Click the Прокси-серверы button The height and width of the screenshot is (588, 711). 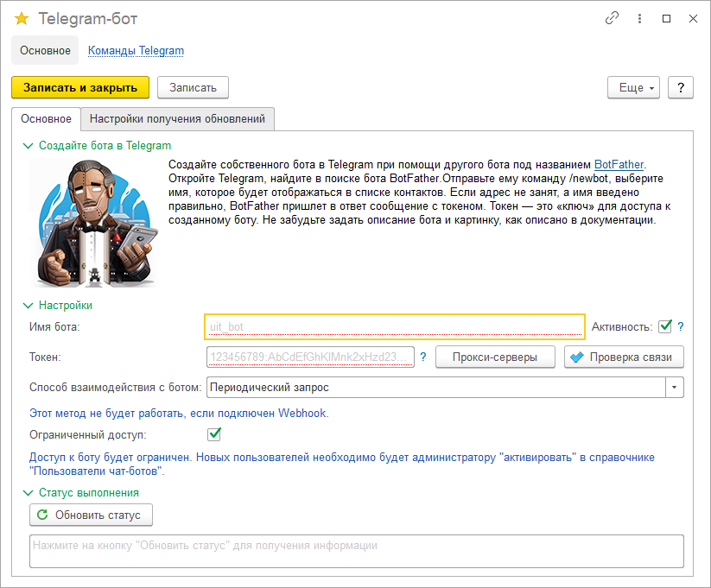click(495, 357)
